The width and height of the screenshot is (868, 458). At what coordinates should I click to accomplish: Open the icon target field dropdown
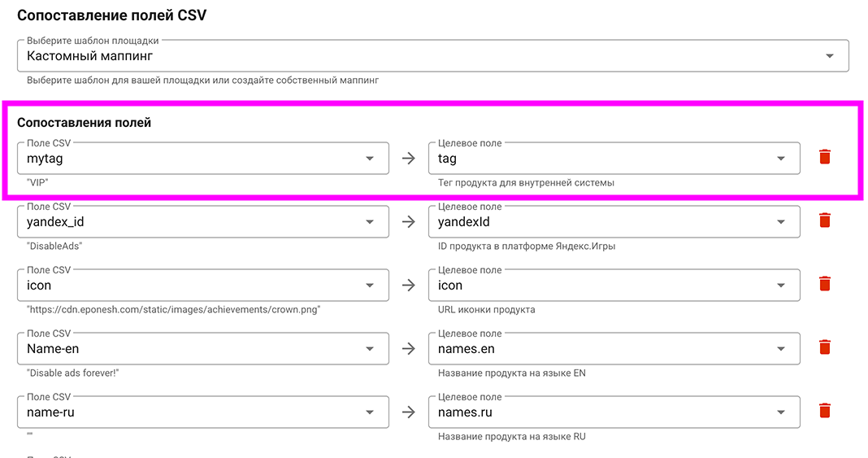tap(781, 286)
